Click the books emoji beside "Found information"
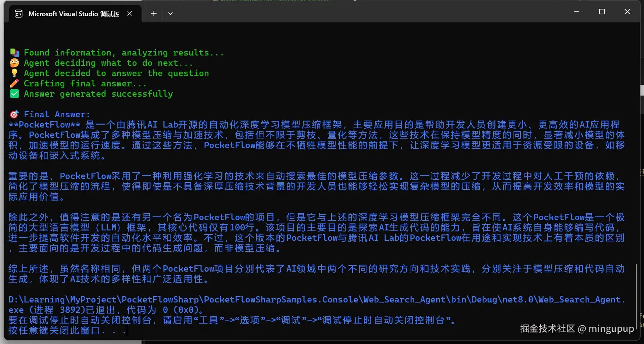This screenshot has width=644, height=344. [x=14, y=52]
